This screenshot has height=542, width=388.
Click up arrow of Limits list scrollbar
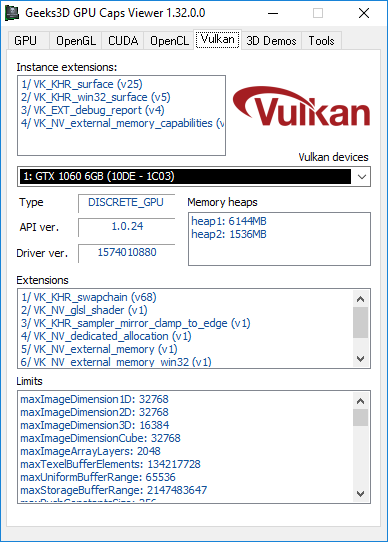click(x=360, y=401)
